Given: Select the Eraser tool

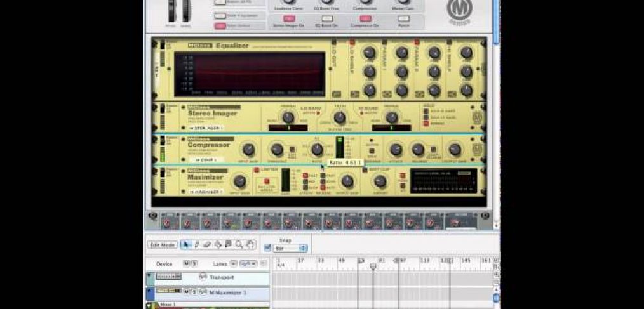Looking at the screenshot, I should point(208,244).
